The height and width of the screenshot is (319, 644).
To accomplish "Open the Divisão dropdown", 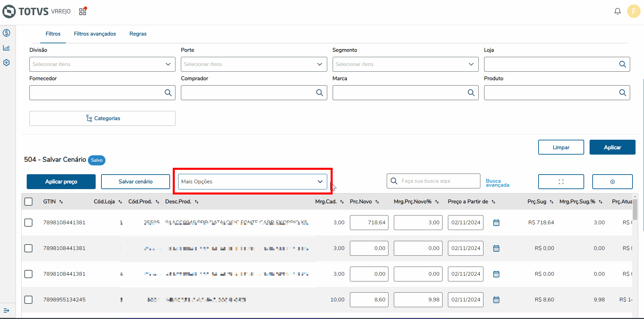I will (x=102, y=64).
